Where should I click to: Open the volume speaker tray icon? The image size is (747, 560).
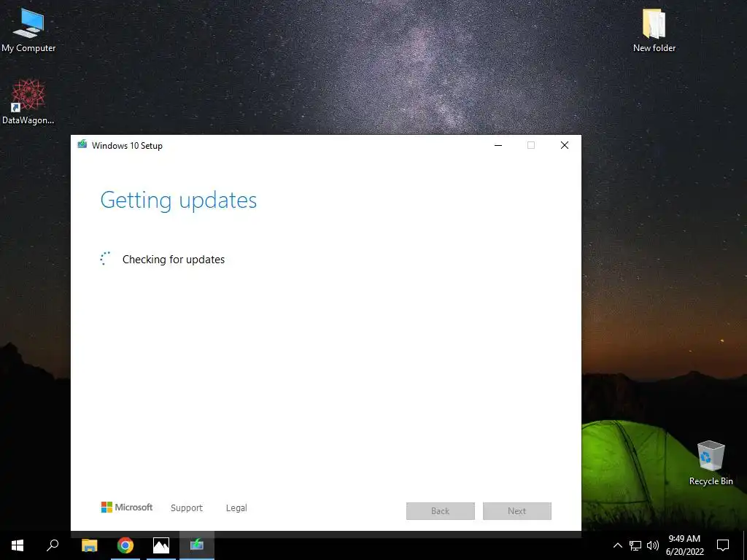[653, 545]
